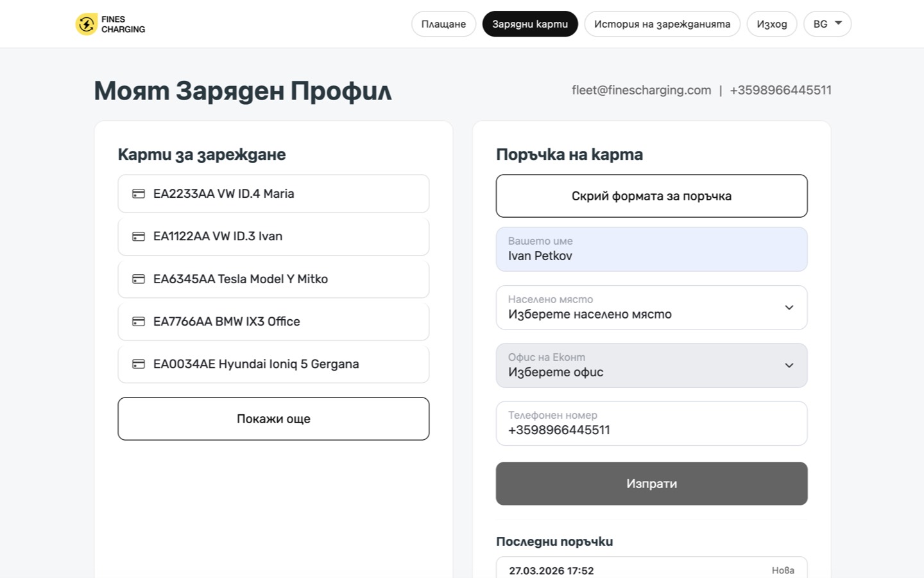This screenshot has height=578, width=924.
Task: Click the name field containing Ivan Petkov
Action: pos(651,249)
